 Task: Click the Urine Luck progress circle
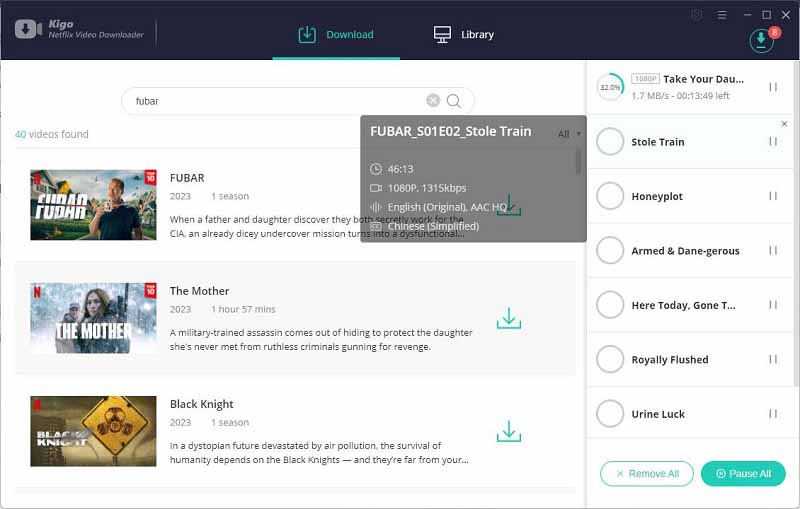[610, 414]
